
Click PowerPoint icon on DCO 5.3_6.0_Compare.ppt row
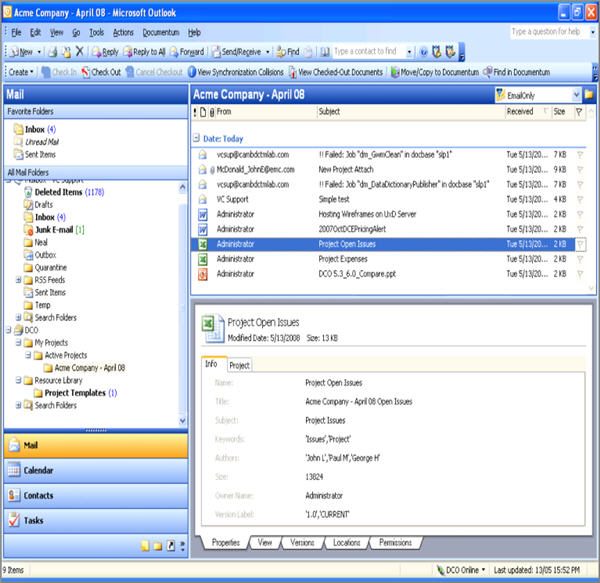pos(202,274)
